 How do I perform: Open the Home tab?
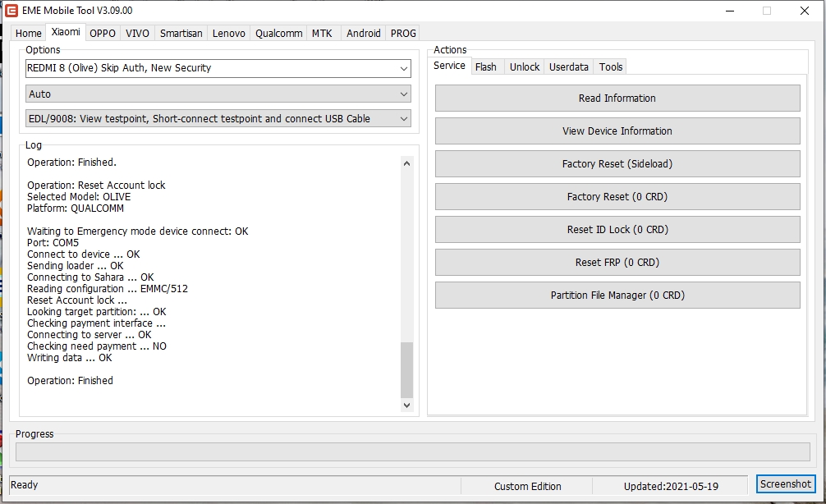click(x=29, y=33)
